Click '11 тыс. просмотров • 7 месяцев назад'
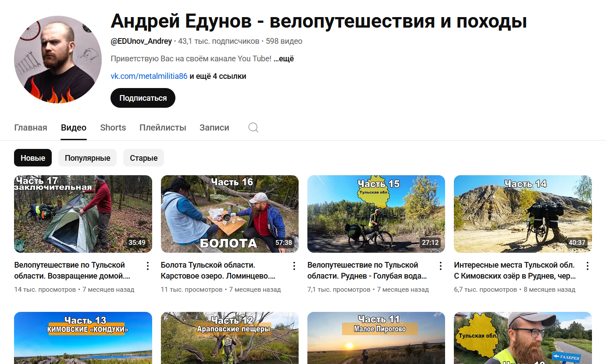Viewport: 606px width, 364px height. [221, 290]
